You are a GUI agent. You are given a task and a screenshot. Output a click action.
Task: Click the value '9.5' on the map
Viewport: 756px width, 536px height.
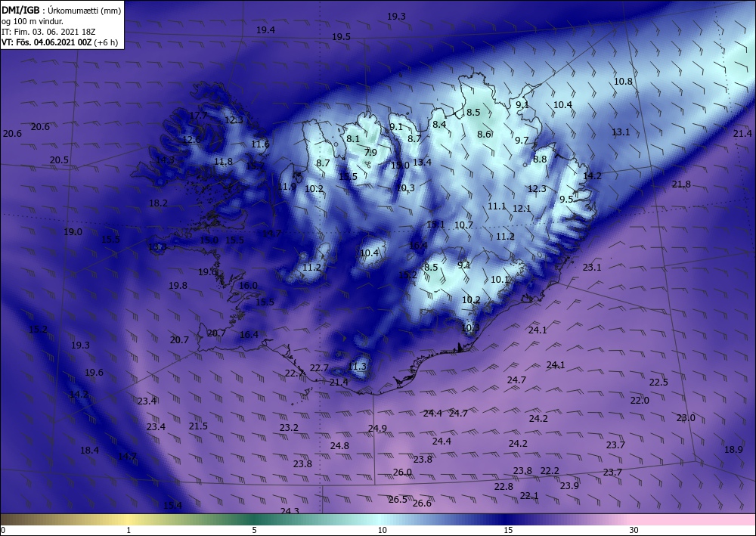coord(566,200)
